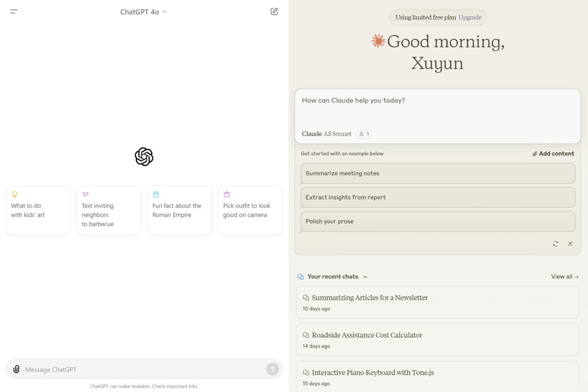This screenshot has height=392, width=588.
Task: Focus the Message ChatGPT input field
Action: click(x=144, y=369)
